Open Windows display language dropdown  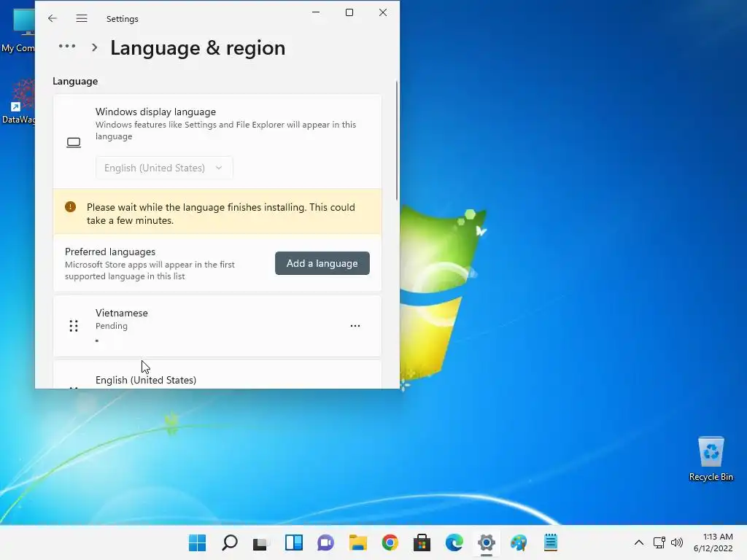[164, 168]
